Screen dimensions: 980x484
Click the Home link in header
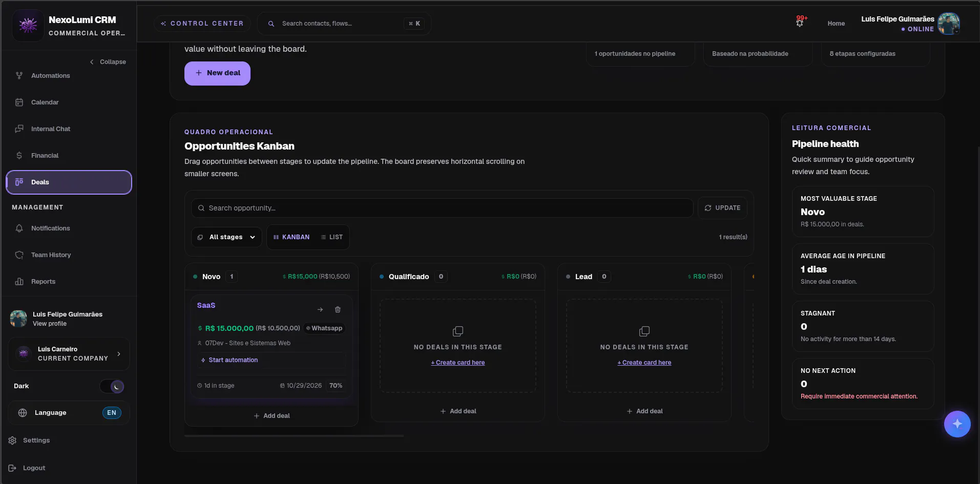click(836, 24)
